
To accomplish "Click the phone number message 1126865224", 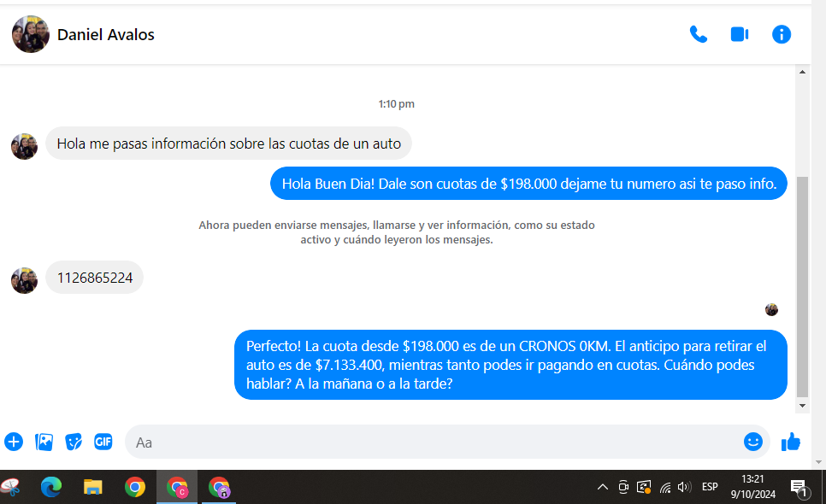I will coord(95,278).
